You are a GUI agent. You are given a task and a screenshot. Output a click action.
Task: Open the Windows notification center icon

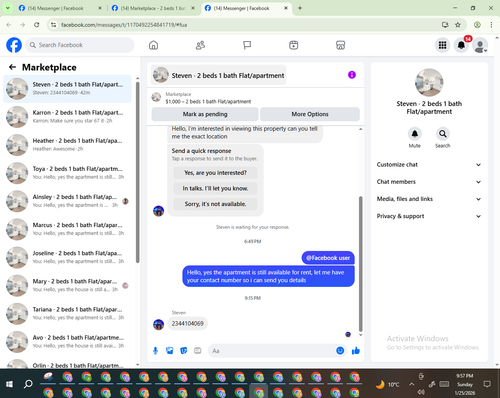click(487, 384)
